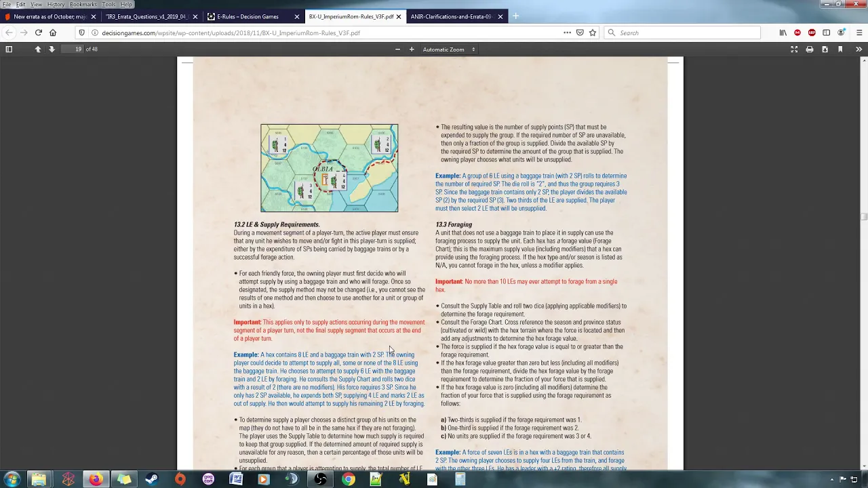Open File Explorer from taskbar
Image resolution: width=868 pixels, height=488 pixels.
point(39,479)
